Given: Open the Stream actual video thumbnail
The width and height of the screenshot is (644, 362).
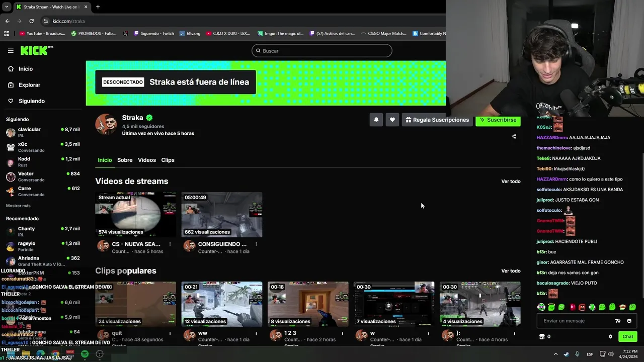Looking at the screenshot, I should [x=136, y=215].
